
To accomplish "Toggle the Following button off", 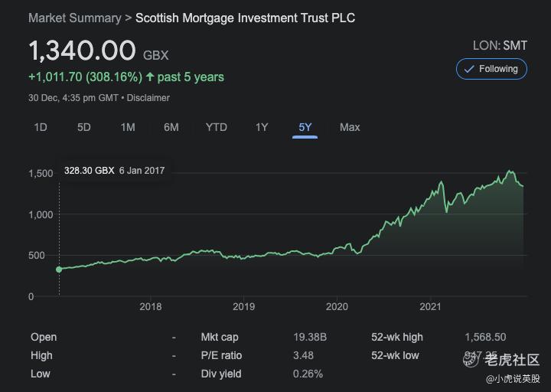I will (x=491, y=69).
